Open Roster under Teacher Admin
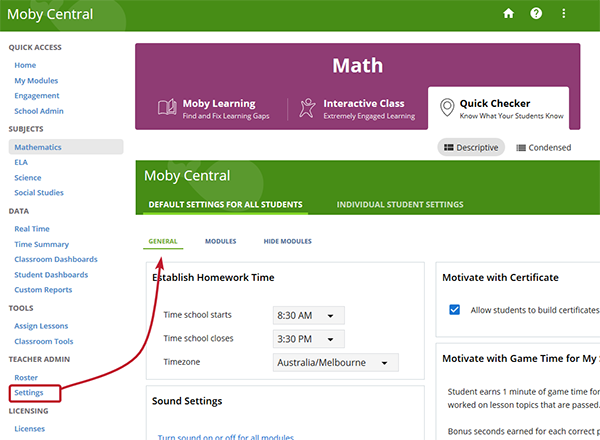Screen dimensions: 600x440 (26, 378)
